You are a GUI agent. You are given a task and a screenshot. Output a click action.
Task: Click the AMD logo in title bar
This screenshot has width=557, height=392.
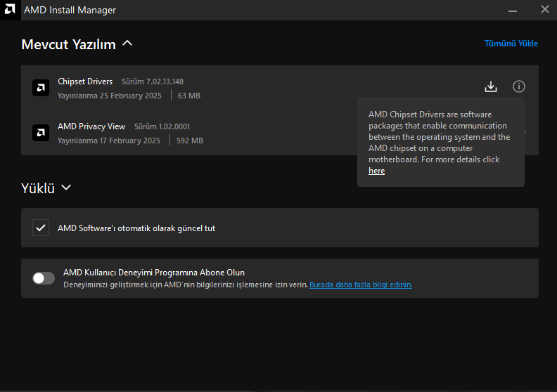(10, 10)
